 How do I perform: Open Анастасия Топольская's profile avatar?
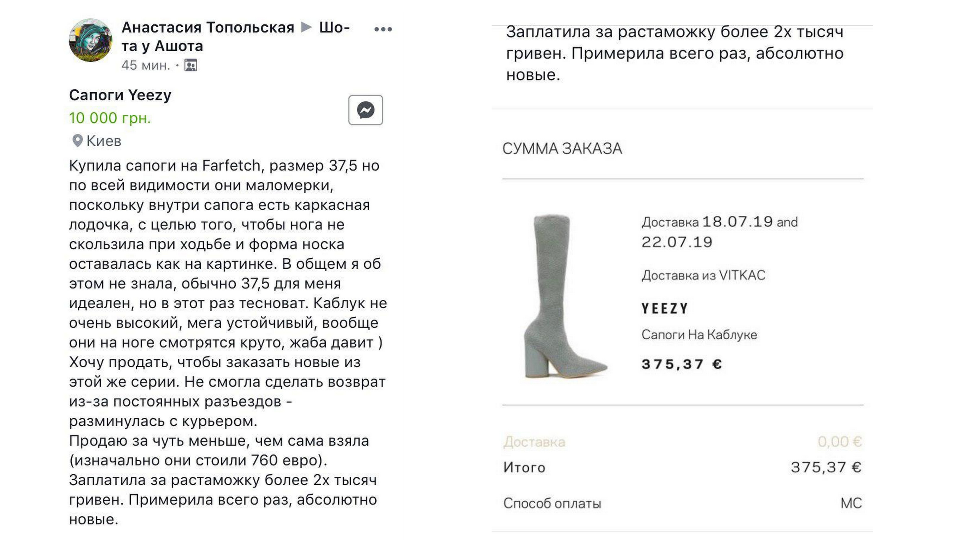pyautogui.click(x=91, y=40)
